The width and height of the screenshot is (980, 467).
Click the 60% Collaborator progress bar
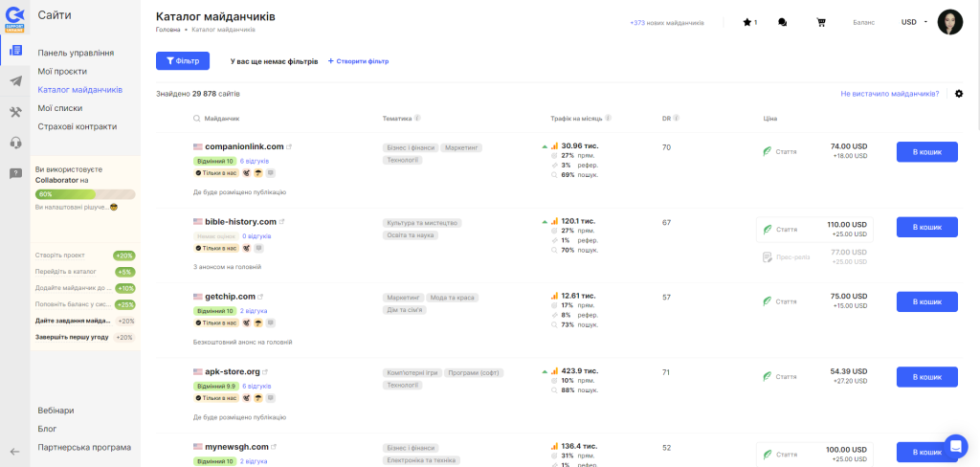click(x=85, y=194)
